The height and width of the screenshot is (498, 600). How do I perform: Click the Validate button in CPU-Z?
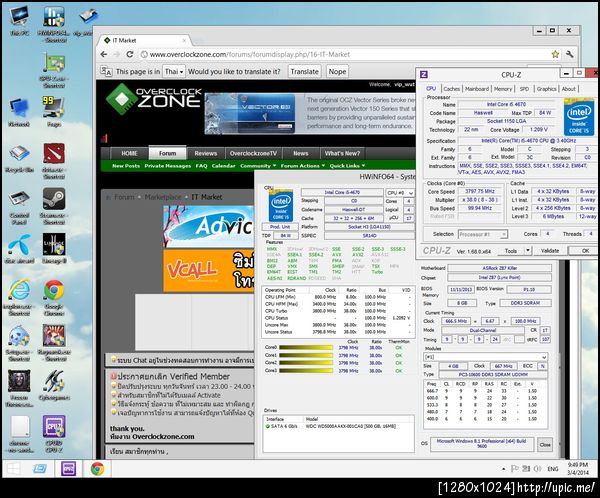tap(549, 251)
